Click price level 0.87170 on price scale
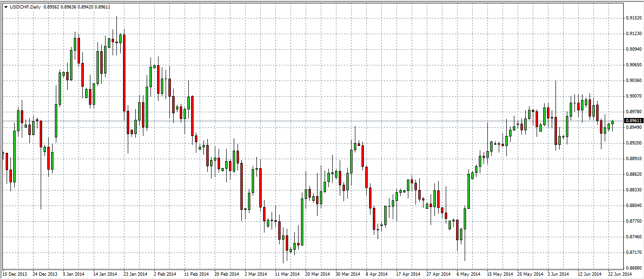Viewport: 644px width, 279px height. point(634,252)
